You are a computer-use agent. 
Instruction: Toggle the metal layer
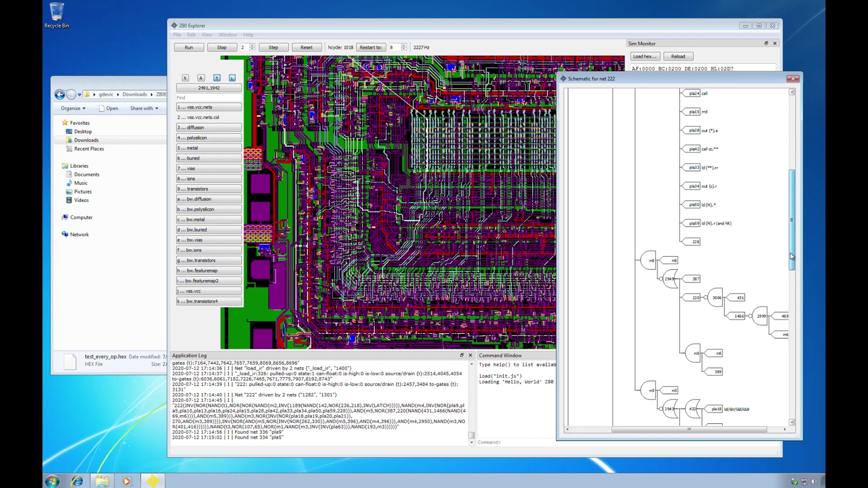(x=209, y=148)
